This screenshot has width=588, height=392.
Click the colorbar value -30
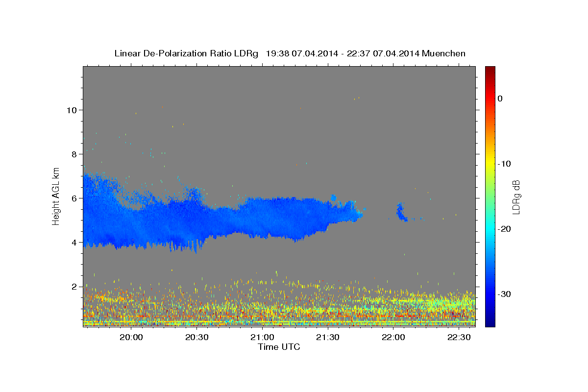(x=505, y=294)
